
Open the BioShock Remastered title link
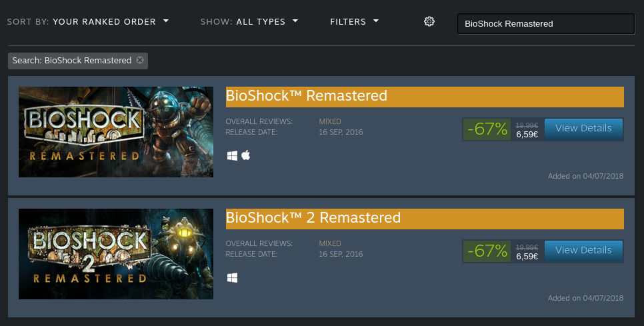point(307,95)
